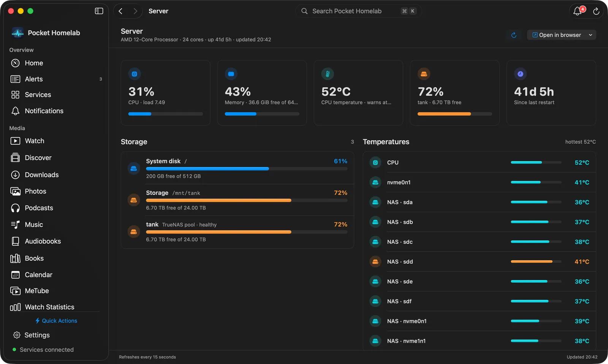The height and width of the screenshot is (364, 608).
Task: Open Quick Actions
Action: 56,321
